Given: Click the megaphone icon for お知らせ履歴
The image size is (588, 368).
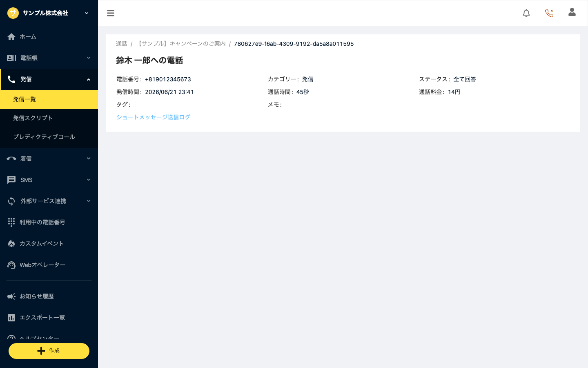Looking at the screenshot, I should [11, 296].
